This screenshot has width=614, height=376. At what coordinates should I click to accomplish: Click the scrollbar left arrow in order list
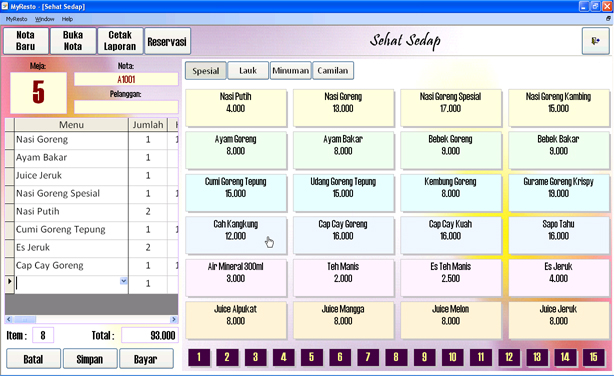9,320
